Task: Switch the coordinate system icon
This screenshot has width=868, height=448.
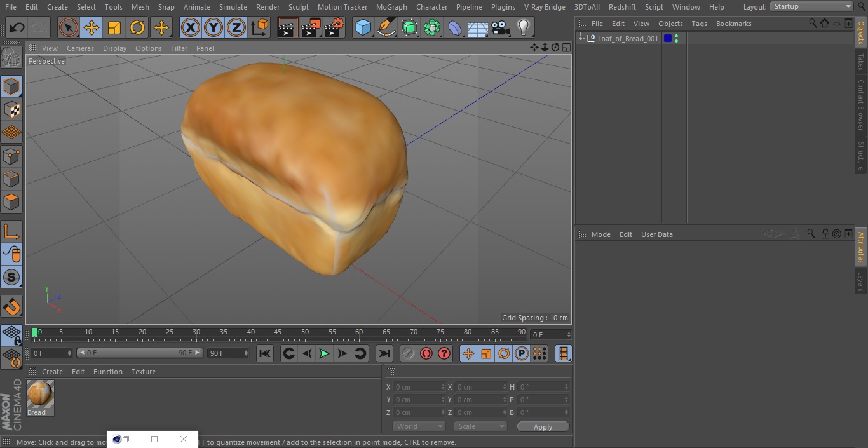Action: pos(260,28)
